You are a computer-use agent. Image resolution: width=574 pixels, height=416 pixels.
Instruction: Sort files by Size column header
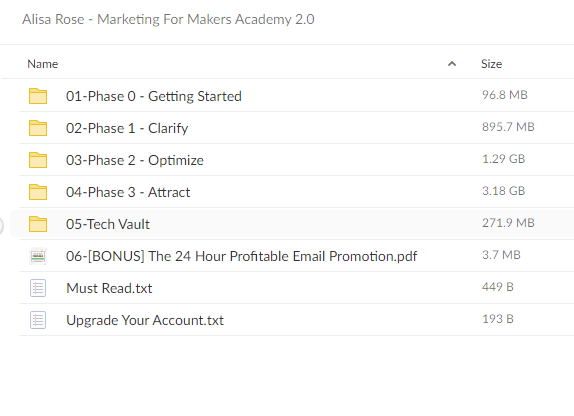pyautogui.click(x=491, y=64)
